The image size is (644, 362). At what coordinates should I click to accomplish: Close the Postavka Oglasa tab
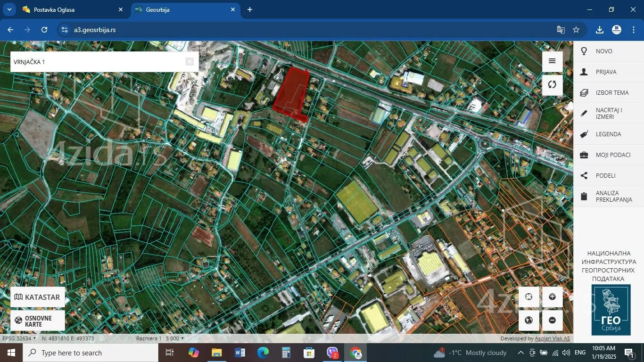point(121,9)
